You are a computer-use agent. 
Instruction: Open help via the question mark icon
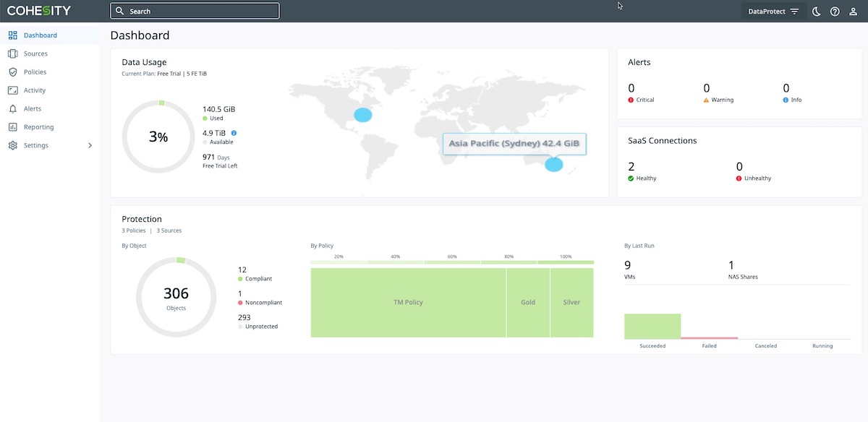pos(834,11)
